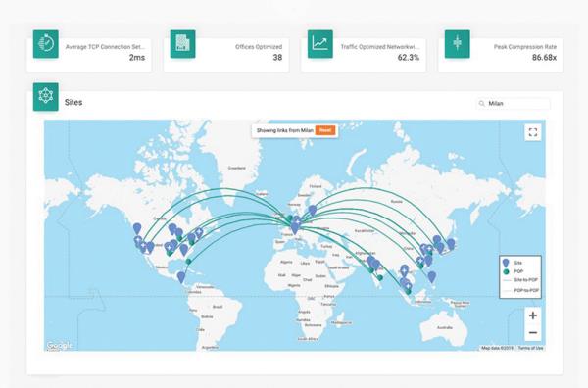Click the Traffic Optimized chart icon
Viewport: 588px width, 388px height.
pyautogui.click(x=320, y=44)
